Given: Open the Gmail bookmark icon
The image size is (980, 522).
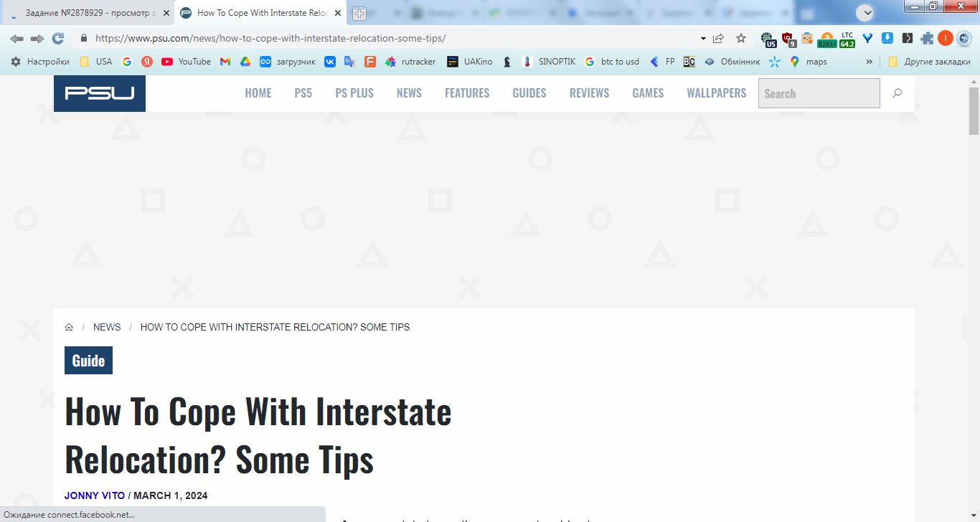Looking at the screenshot, I should pyautogui.click(x=225, y=62).
